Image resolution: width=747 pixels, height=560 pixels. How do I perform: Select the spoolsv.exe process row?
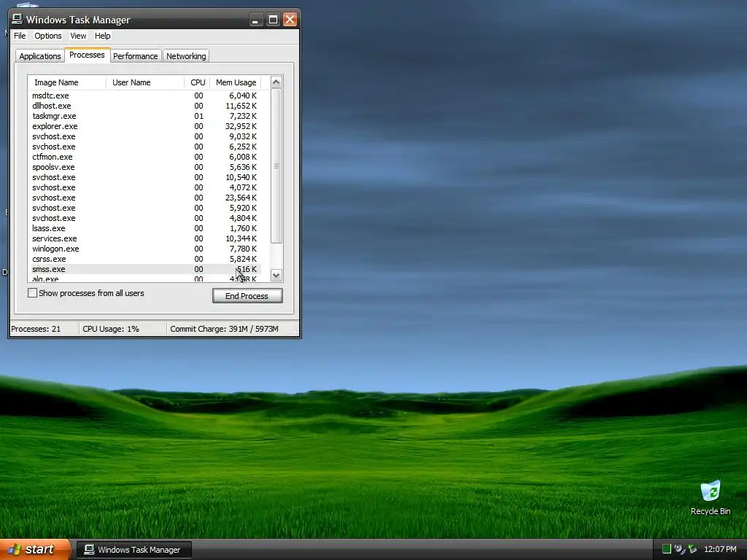[x=144, y=167]
